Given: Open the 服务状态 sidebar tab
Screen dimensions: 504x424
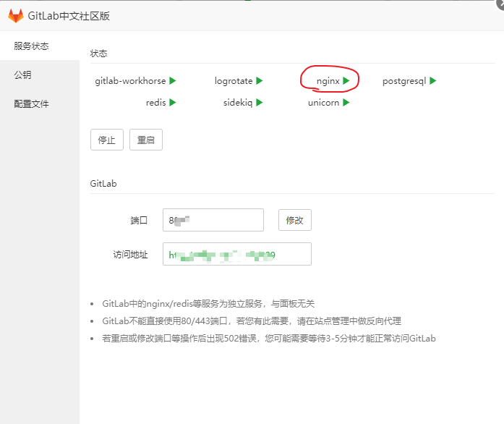Looking at the screenshot, I should (40, 46).
